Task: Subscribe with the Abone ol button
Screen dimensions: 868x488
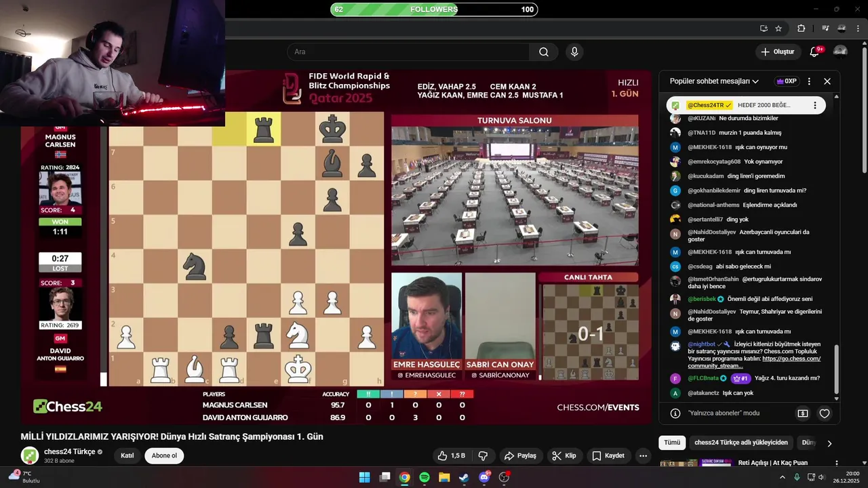Action: pyautogui.click(x=164, y=455)
